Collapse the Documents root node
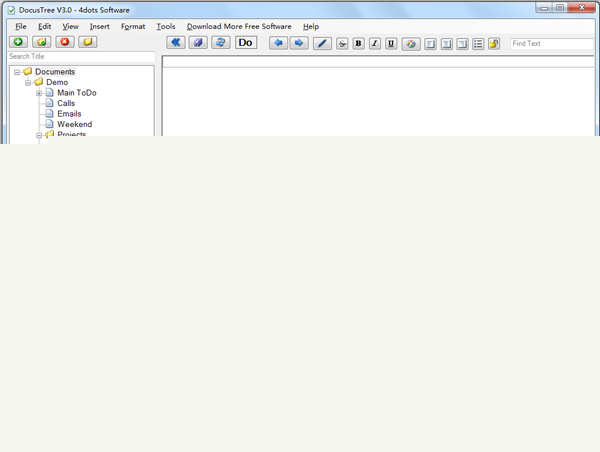Image resolution: width=600 pixels, height=452 pixels. 17,72
